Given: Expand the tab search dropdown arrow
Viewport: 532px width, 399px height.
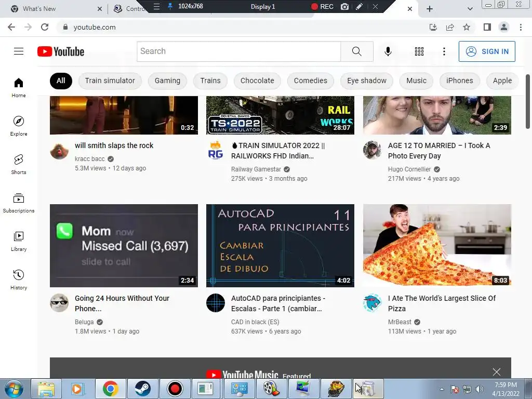Looking at the screenshot, I should (470, 9).
